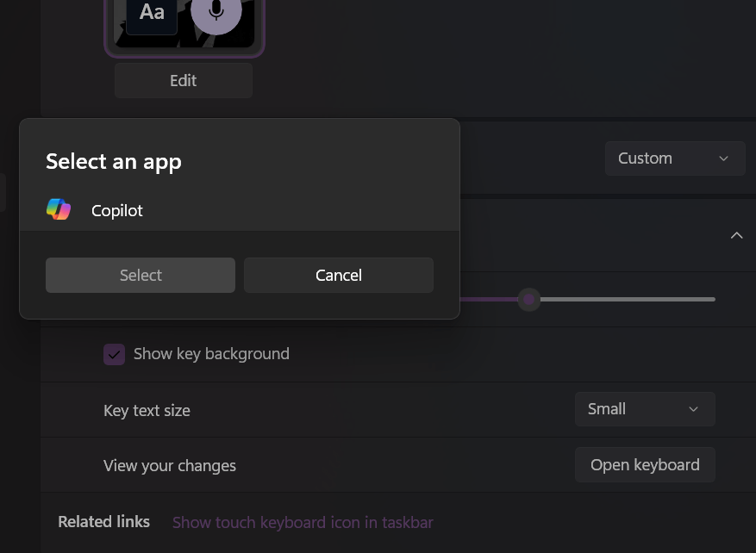Click the chevron arrow beside Small

[x=693, y=409]
